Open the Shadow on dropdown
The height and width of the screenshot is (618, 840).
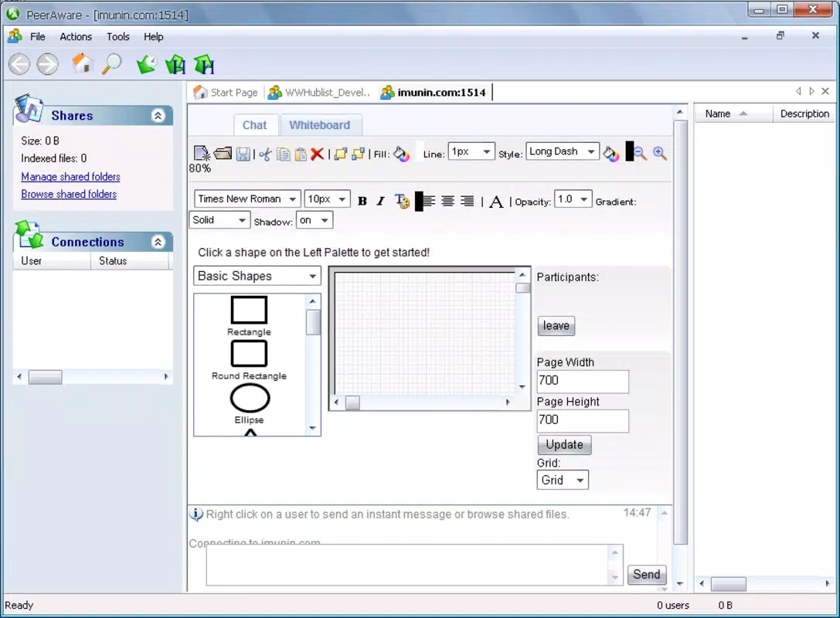click(315, 220)
